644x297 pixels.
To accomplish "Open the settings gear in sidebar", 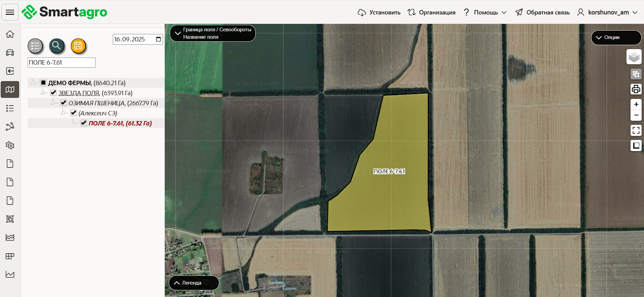I will coord(10,145).
